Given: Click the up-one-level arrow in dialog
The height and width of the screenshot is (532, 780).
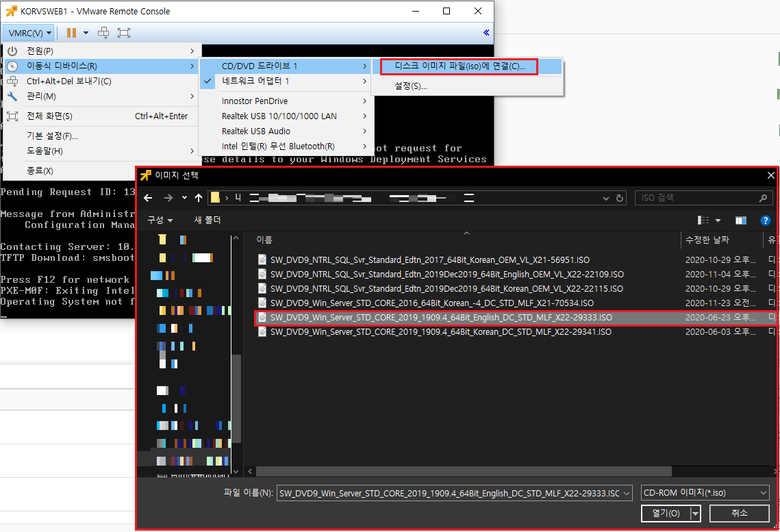Looking at the screenshot, I should pos(199,198).
